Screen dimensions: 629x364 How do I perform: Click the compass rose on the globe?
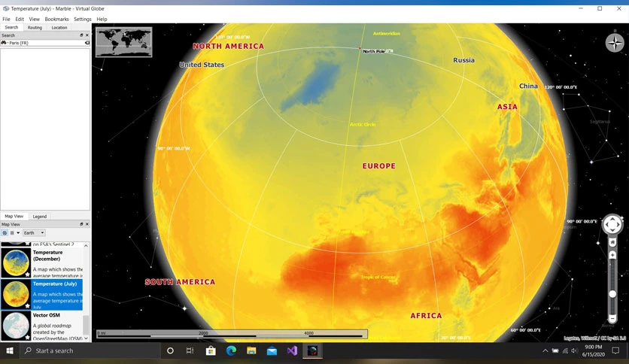point(615,43)
